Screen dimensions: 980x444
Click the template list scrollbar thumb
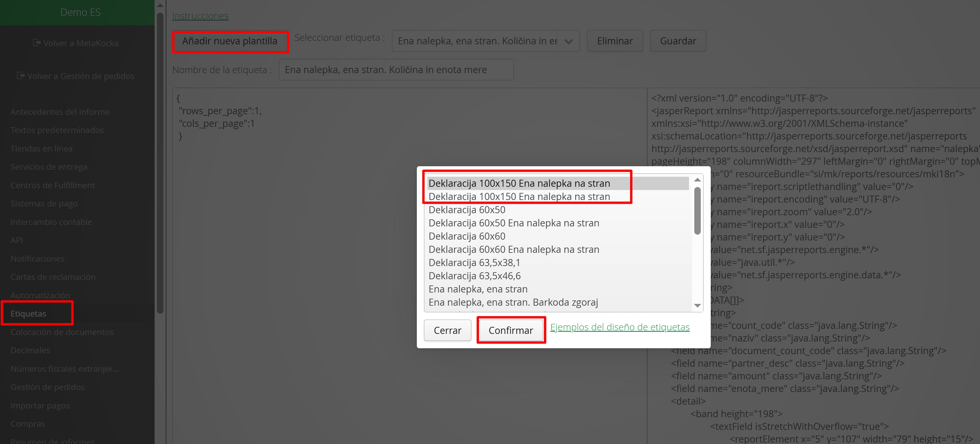point(697,211)
